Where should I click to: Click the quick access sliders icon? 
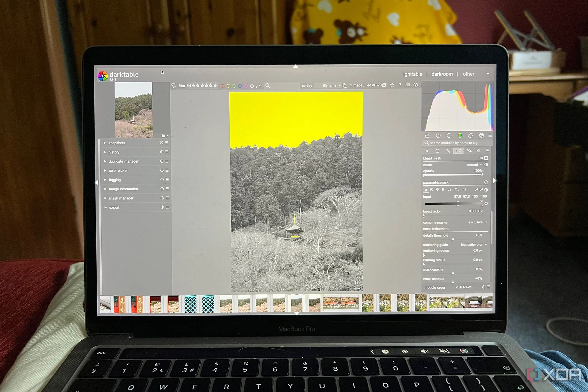coord(427,136)
